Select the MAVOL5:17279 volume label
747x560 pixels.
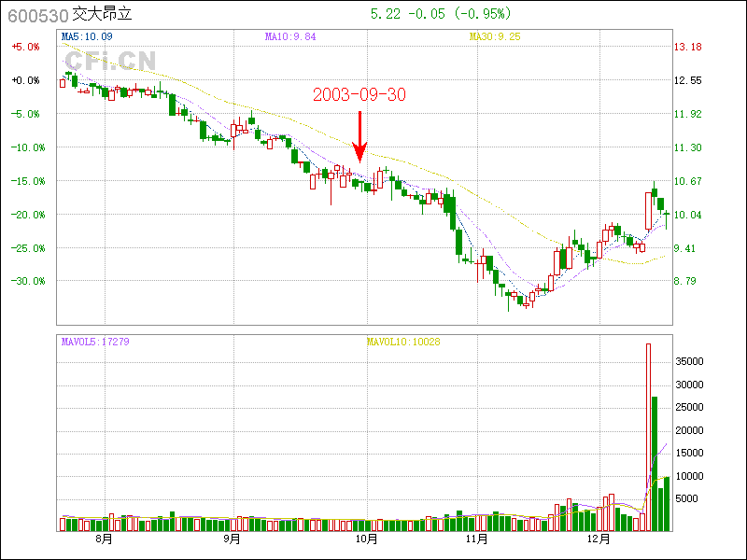coord(94,342)
